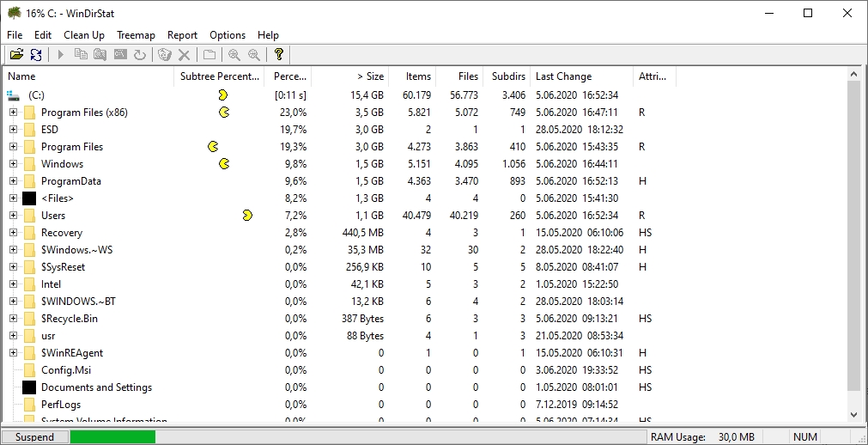Sort by the Last Change column header

click(x=581, y=76)
